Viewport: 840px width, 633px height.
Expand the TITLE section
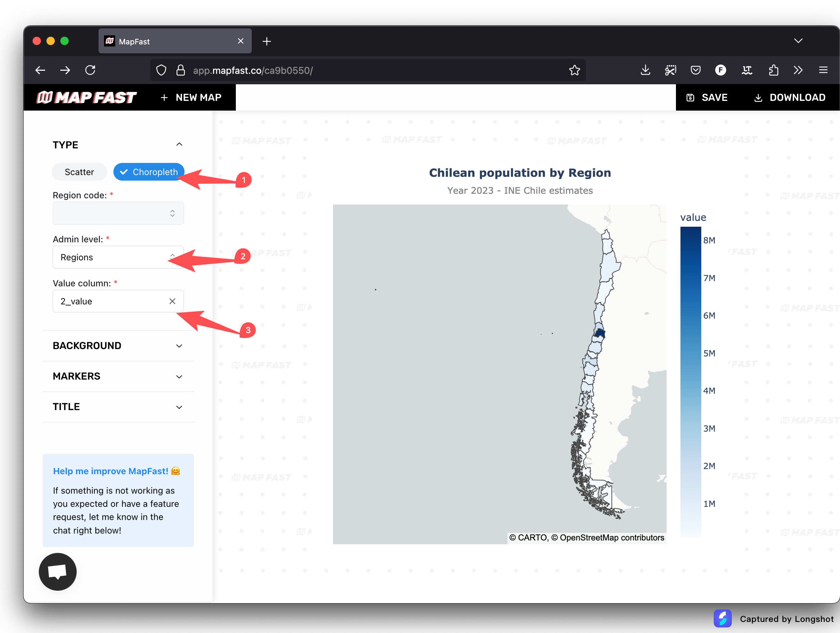[118, 407]
